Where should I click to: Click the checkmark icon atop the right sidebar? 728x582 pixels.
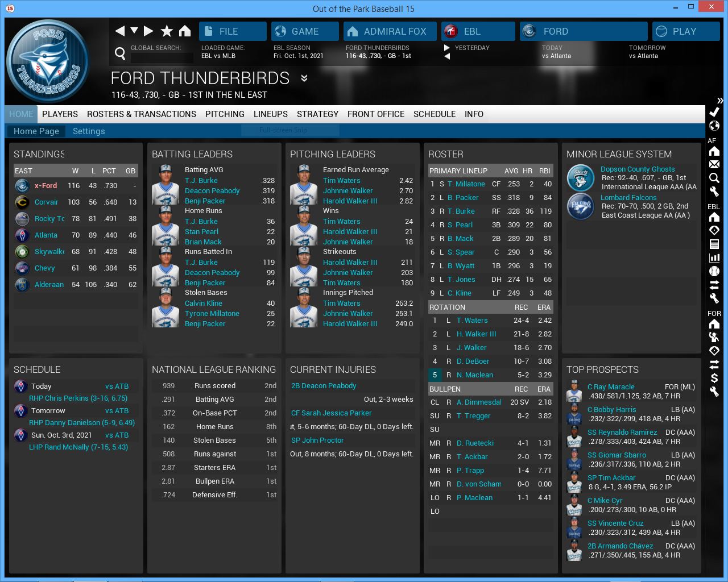coord(714,112)
